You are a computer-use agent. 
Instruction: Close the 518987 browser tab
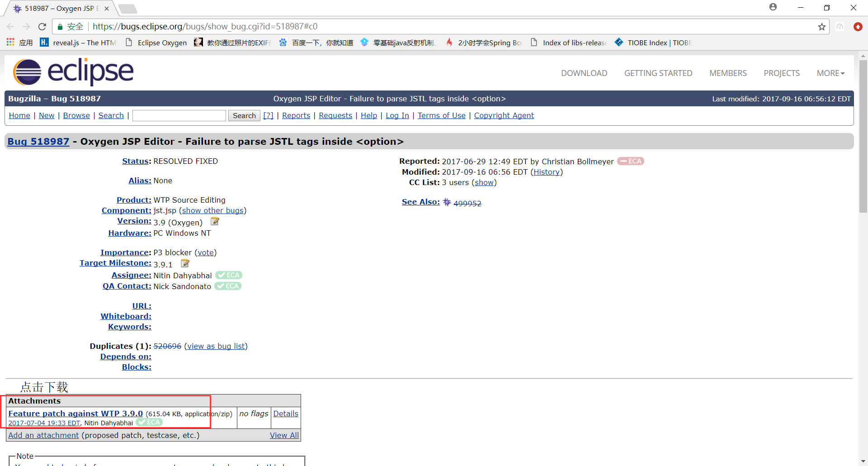pyautogui.click(x=107, y=9)
